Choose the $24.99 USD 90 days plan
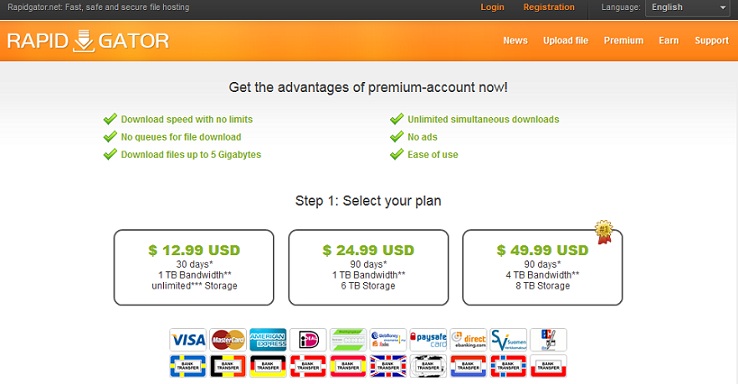 (369, 267)
